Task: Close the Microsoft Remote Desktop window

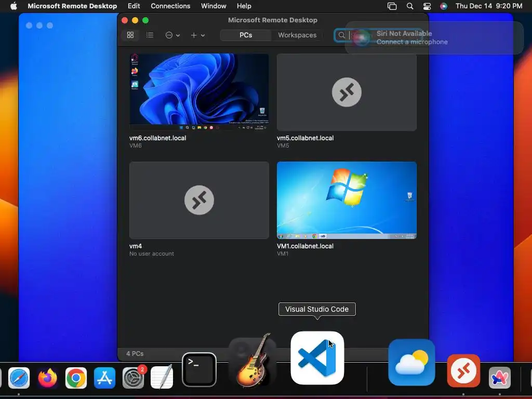Action: [x=125, y=20]
